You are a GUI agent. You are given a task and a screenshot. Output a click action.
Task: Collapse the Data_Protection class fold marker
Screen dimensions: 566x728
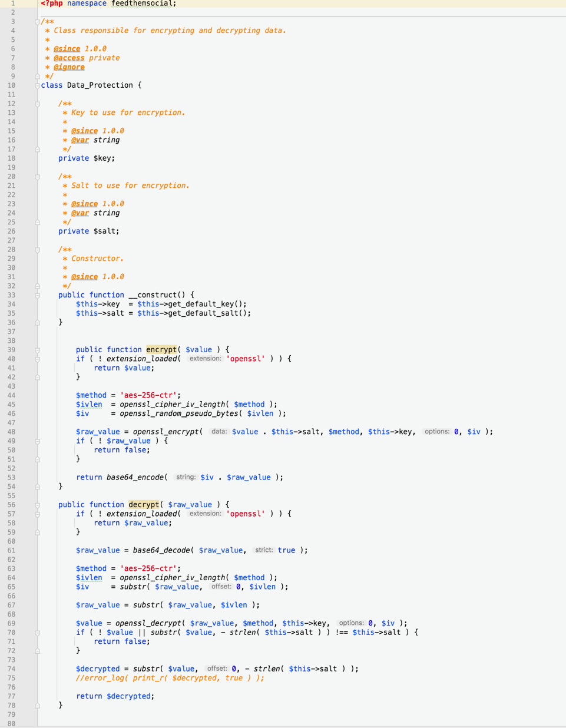click(37, 85)
